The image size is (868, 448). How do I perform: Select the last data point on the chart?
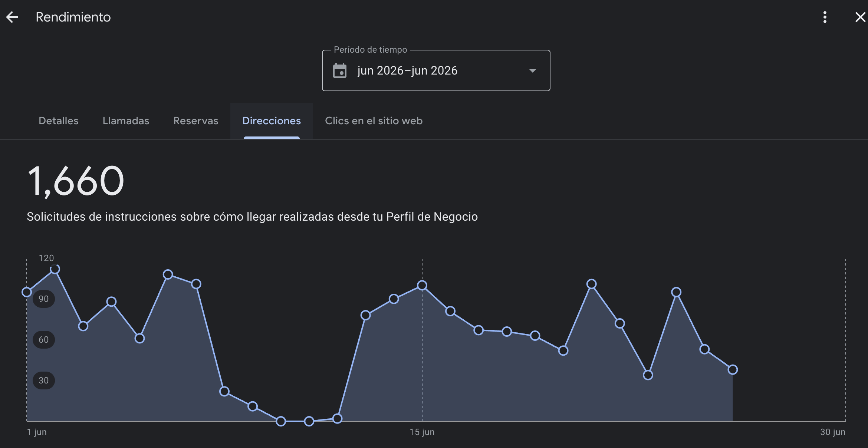coord(733,369)
